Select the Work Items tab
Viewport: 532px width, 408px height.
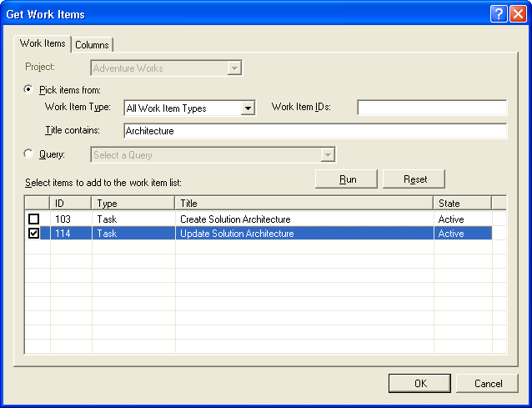tap(43, 44)
